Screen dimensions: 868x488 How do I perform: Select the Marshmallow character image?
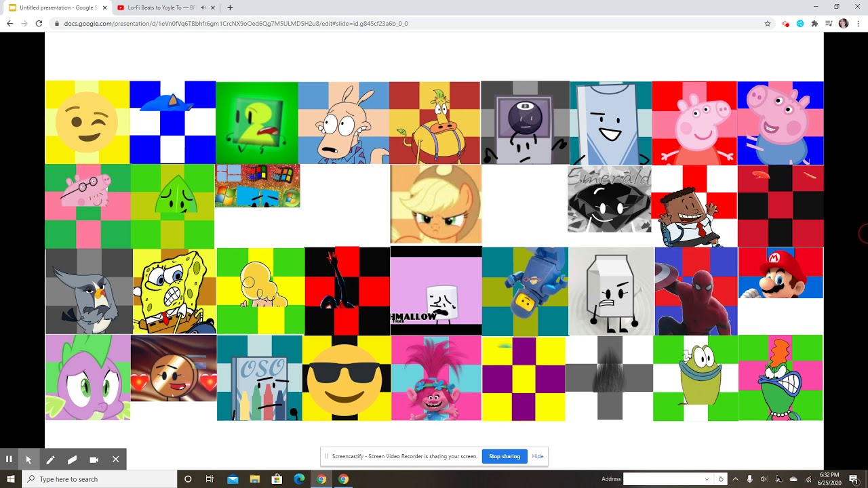click(436, 291)
